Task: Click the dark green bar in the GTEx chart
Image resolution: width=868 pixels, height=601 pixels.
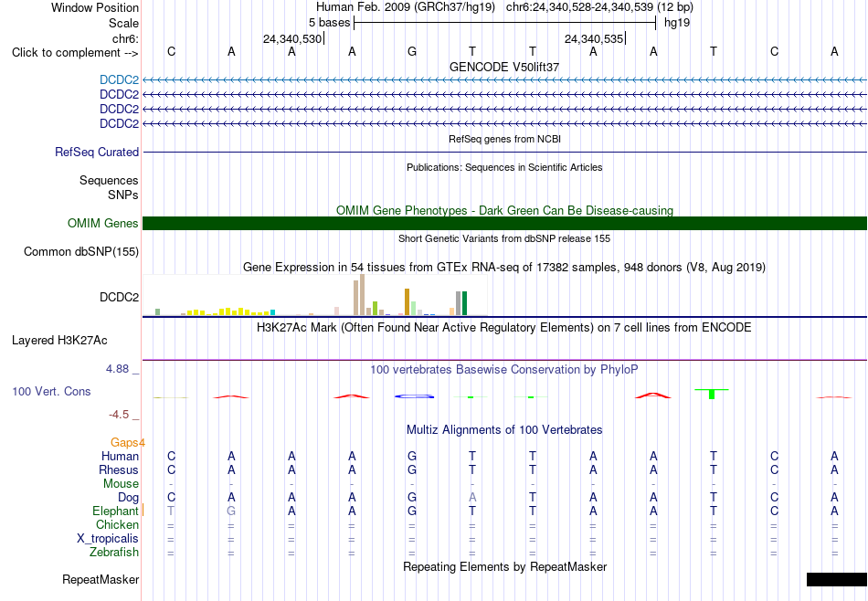Action: [464, 303]
